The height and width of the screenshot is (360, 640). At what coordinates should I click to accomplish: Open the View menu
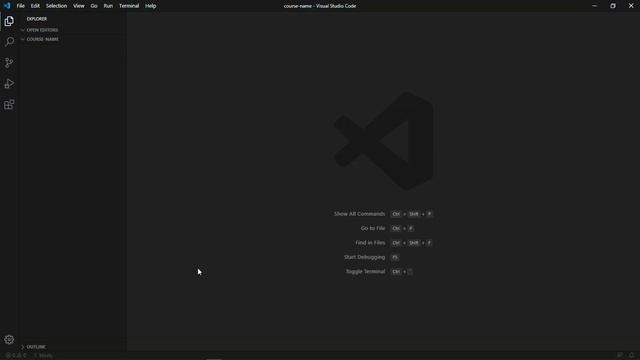point(79,6)
